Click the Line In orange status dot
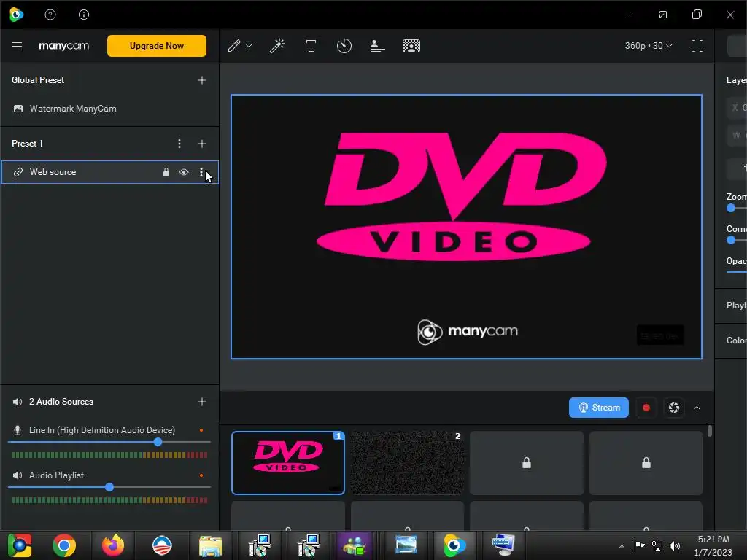Image resolution: width=747 pixels, height=560 pixels. [x=201, y=430]
